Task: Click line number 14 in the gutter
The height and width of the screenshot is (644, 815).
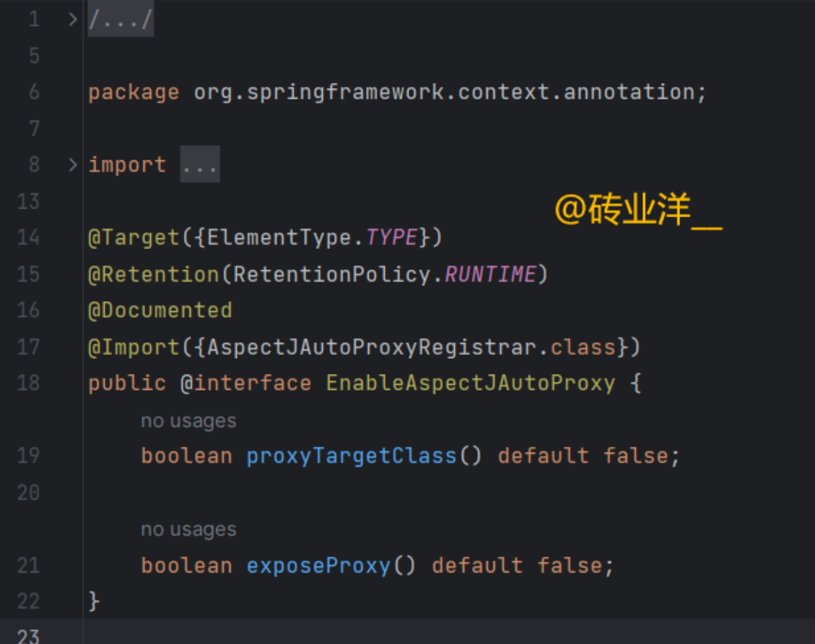Action: tap(28, 238)
